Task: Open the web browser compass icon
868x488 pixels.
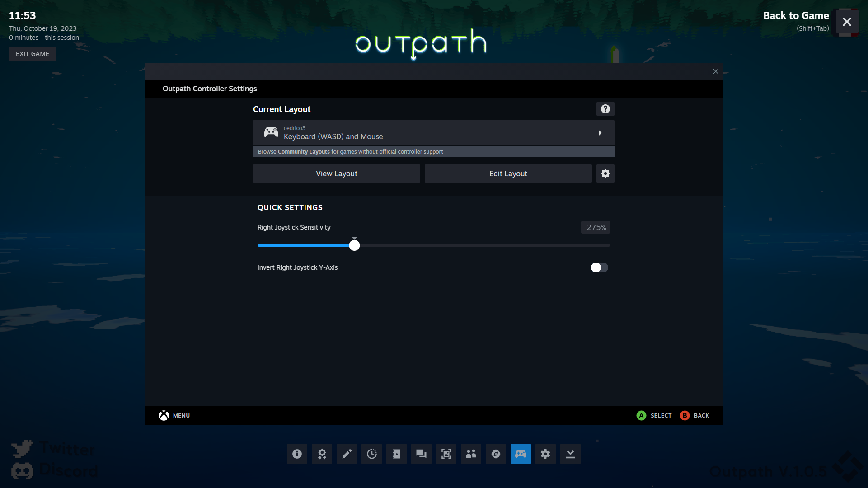Action: [x=496, y=454]
